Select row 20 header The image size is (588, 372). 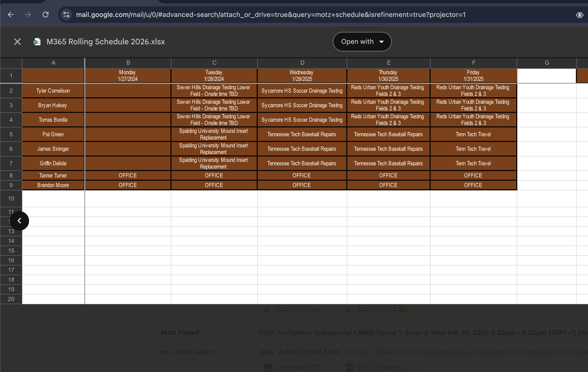(x=11, y=299)
